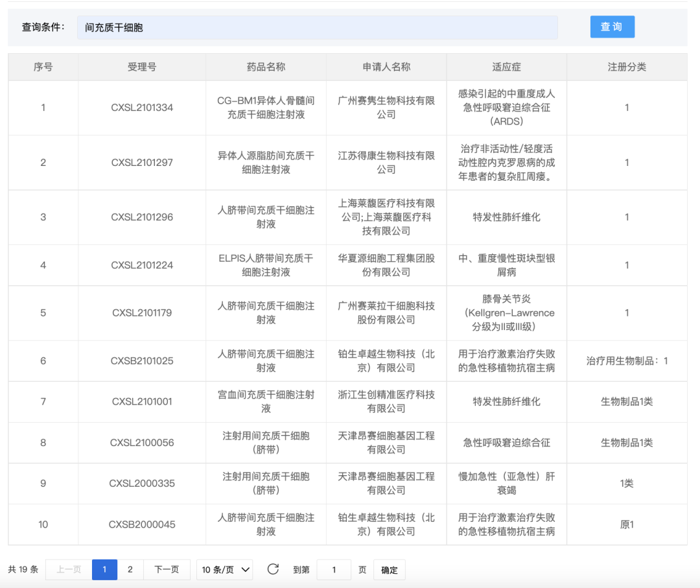Click the 申请人名称 column header

tap(386, 67)
